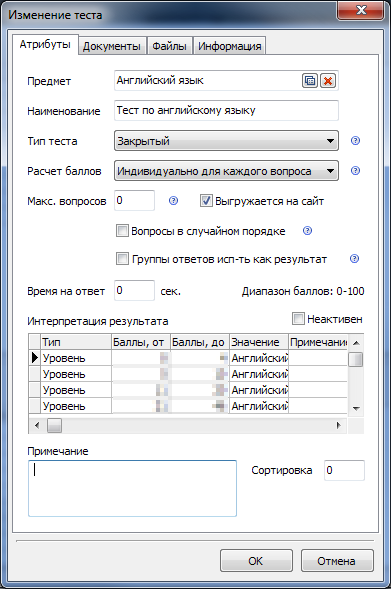The height and width of the screenshot is (589, 391).
Task: Focus the Примечание text area
Action: coord(132,488)
